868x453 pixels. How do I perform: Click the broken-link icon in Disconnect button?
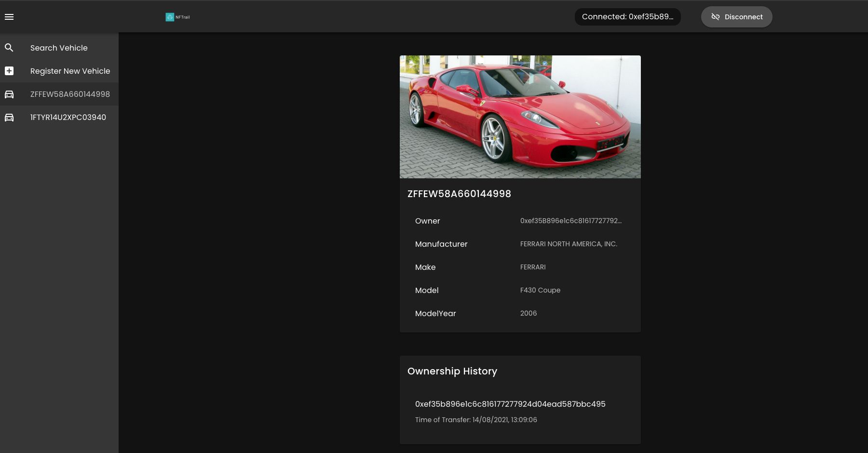[716, 17]
